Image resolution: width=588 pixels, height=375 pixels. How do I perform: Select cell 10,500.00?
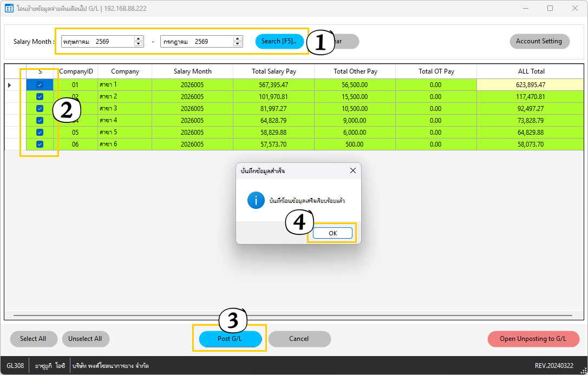pos(355,109)
